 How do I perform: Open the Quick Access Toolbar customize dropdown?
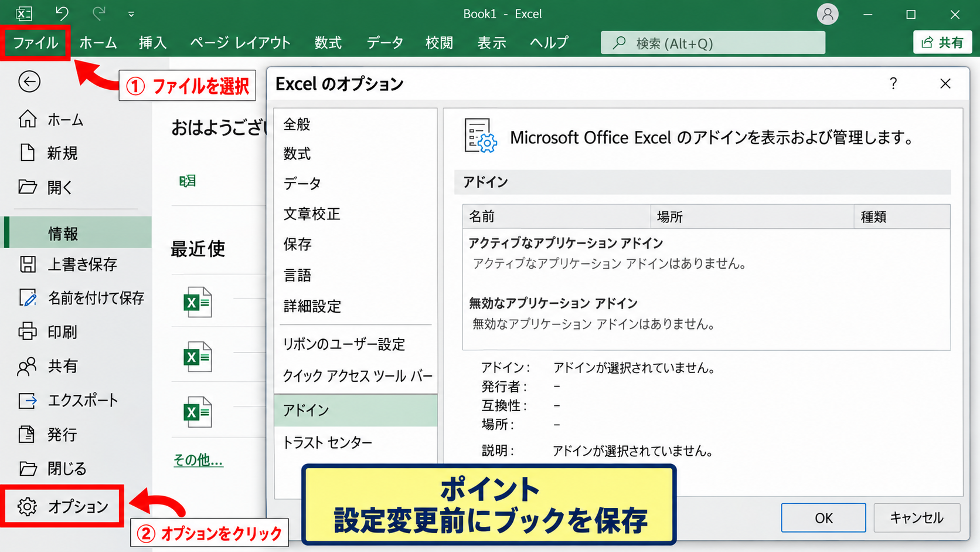[131, 14]
